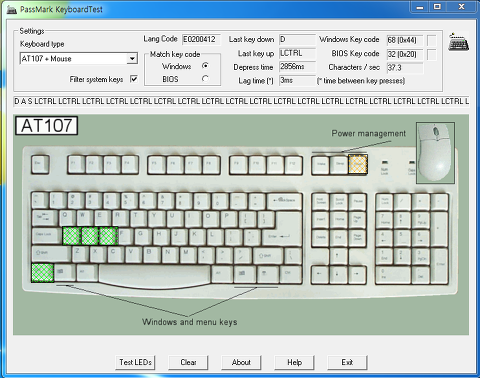Click the key press history text strip

241,101
